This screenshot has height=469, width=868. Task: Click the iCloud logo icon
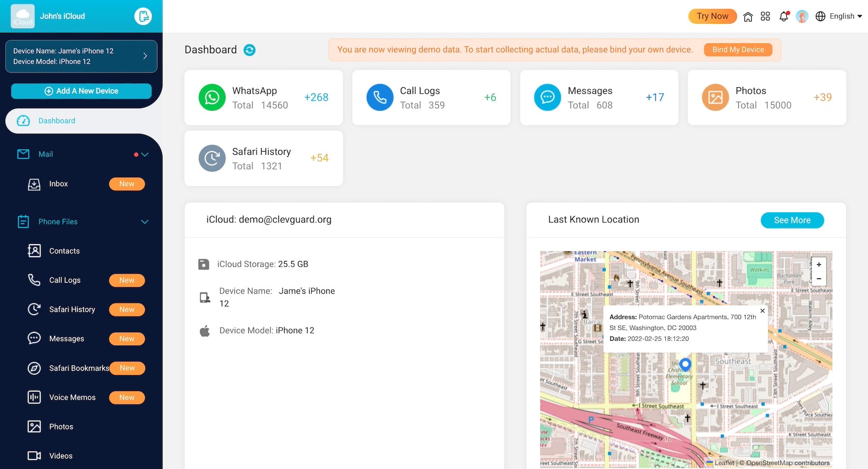pos(23,16)
